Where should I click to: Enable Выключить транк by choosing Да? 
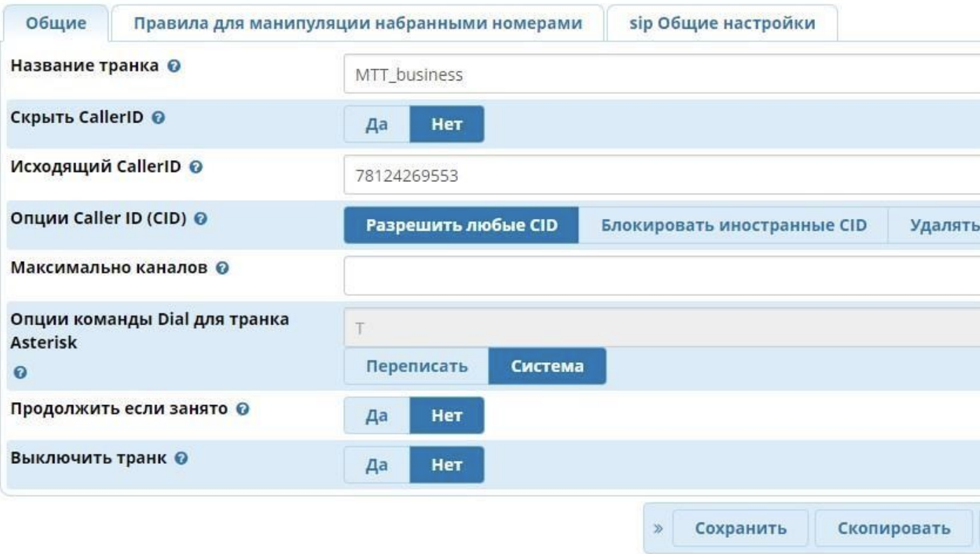click(x=377, y=465)
